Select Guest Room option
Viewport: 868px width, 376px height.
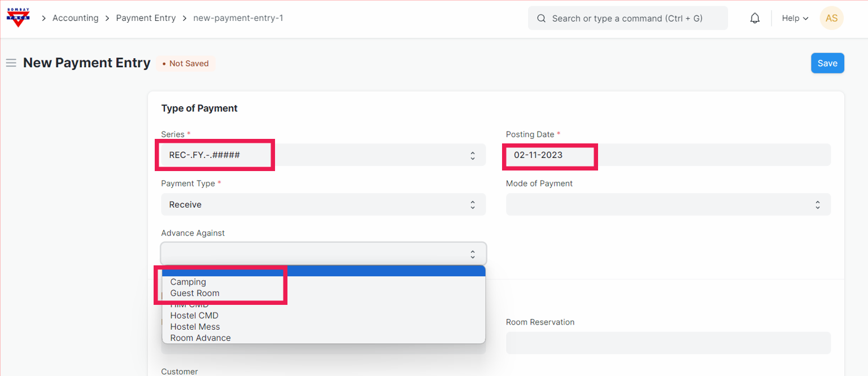pos(195,293)
